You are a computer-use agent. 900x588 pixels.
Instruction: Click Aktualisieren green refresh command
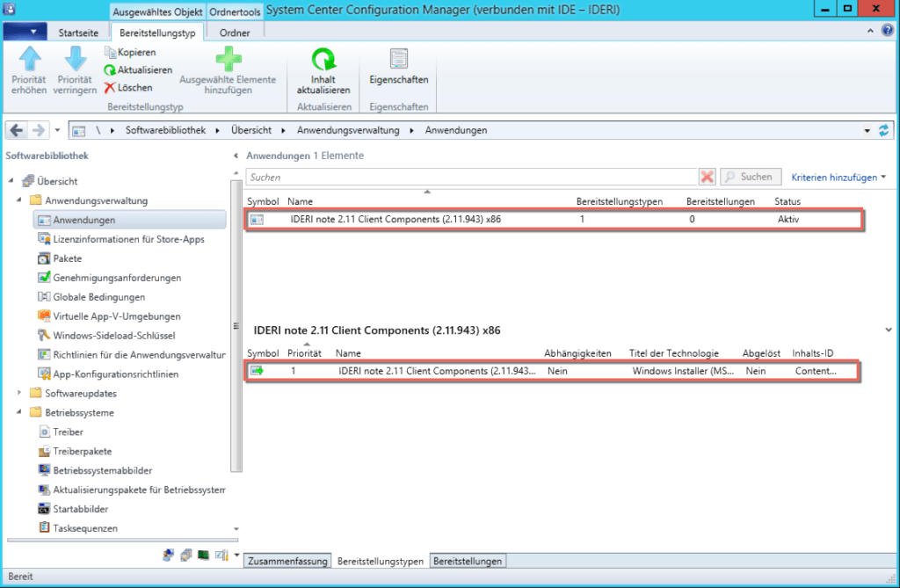pos(138,70)
